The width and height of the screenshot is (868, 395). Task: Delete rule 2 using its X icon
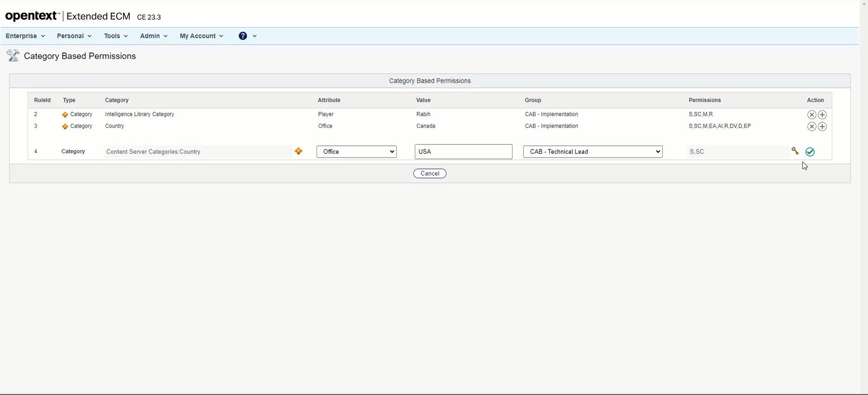(x=811, y=115)
